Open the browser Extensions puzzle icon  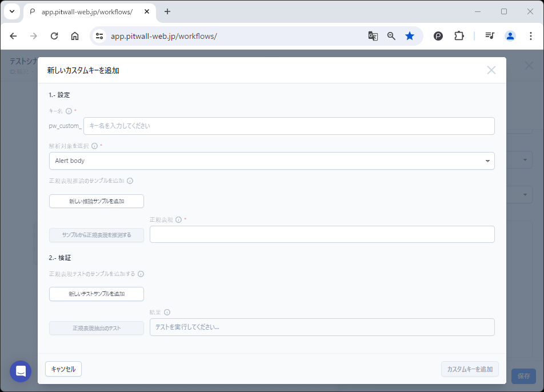pyautogui.click(x=459, y=36)
